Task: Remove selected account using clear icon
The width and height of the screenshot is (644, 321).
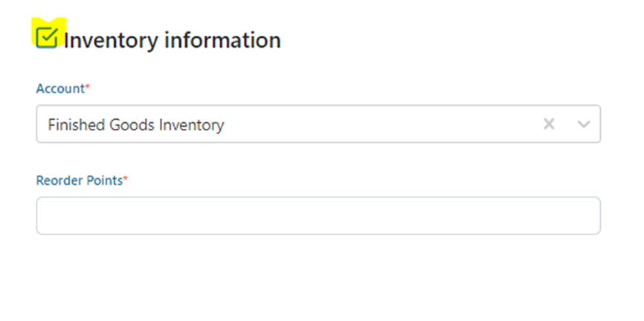Action: click(x=549, y=124)
